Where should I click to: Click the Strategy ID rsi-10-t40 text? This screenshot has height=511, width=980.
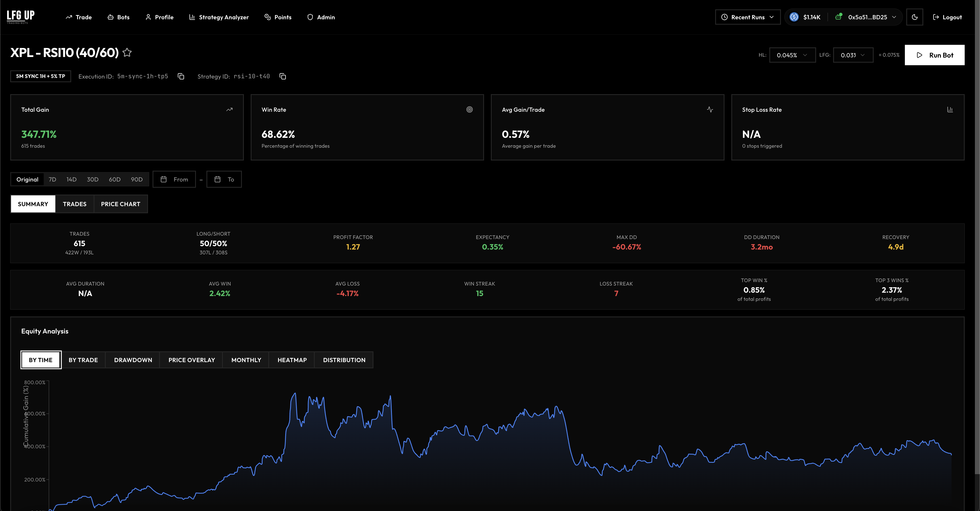tap(252, 77)
